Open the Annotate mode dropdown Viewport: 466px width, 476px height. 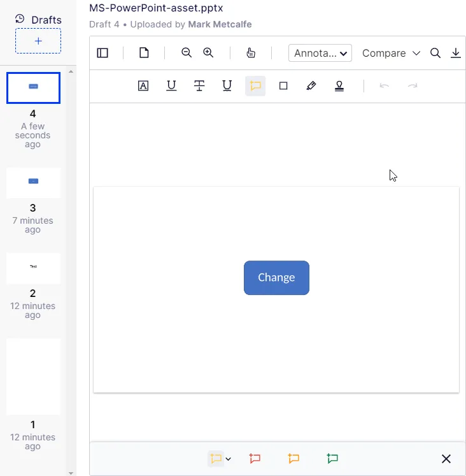(320, 53)
